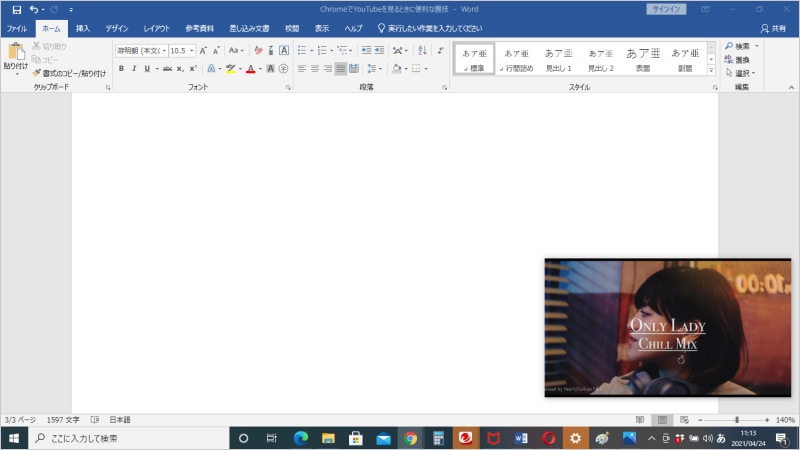Open Google Chrome from the taskbar
The image size is (800, 450).
tap(409, 438)
